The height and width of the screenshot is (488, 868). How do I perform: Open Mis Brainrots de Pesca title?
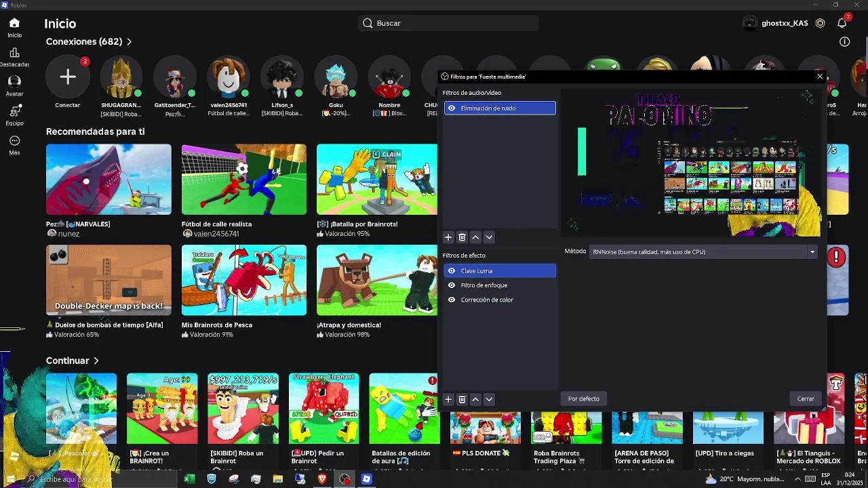[216, 325]
